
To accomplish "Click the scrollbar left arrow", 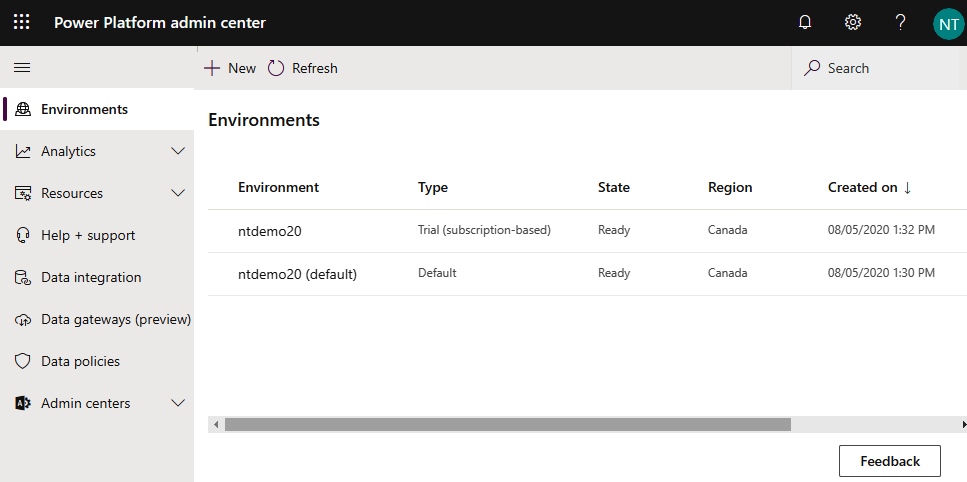I will click(x=216, y=424).
